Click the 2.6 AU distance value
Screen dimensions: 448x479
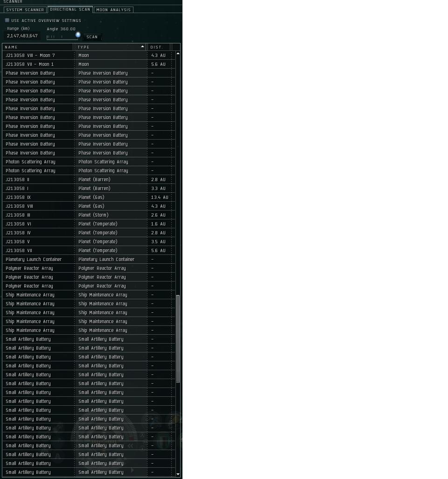point(158,215)
